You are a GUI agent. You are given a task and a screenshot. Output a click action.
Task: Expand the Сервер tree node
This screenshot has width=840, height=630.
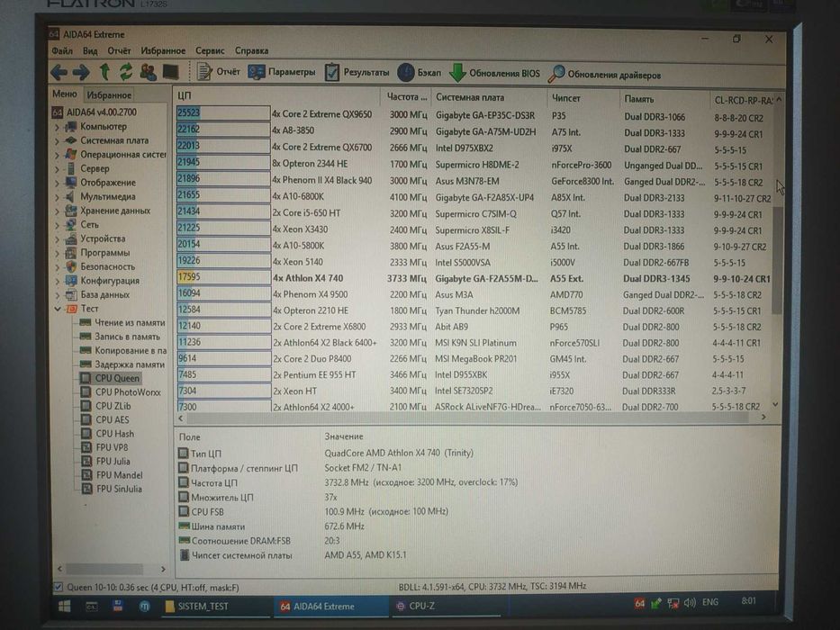click(x=57, y=169)
